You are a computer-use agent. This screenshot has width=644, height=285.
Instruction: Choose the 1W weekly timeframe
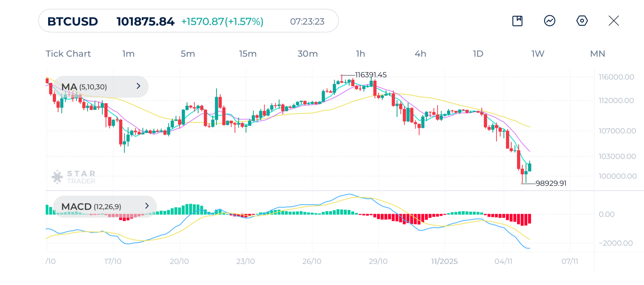click(538, 54)
